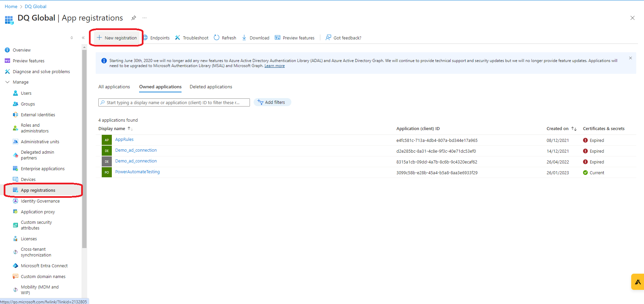Click the yellow floating widget button

638,282
